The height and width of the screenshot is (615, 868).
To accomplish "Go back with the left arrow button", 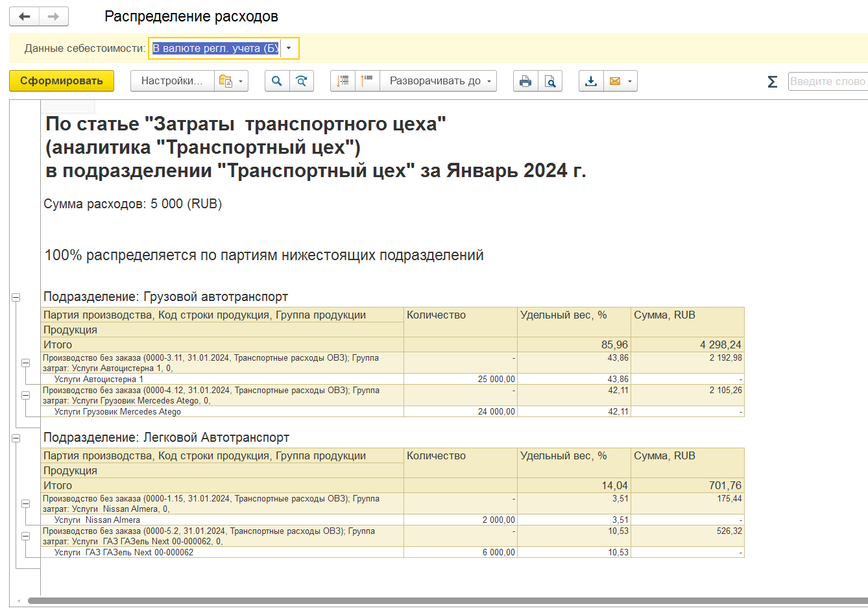I will pos(25,16).
